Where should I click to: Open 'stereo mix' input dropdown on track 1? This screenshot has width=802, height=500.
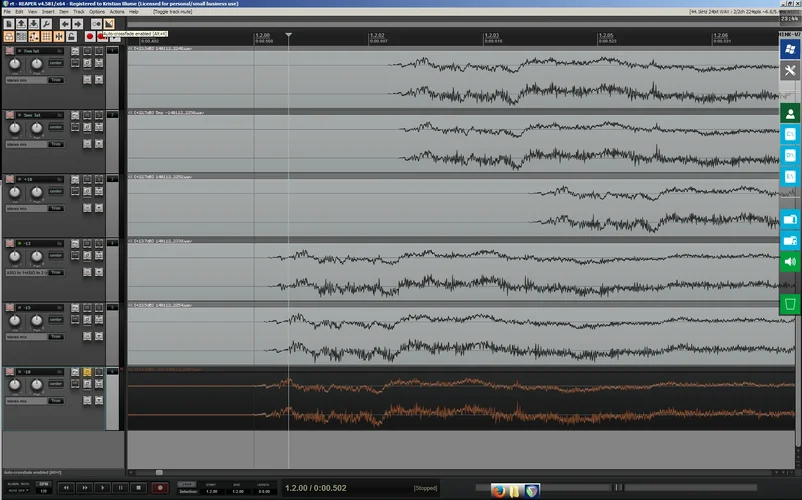(x=25, y=79)
